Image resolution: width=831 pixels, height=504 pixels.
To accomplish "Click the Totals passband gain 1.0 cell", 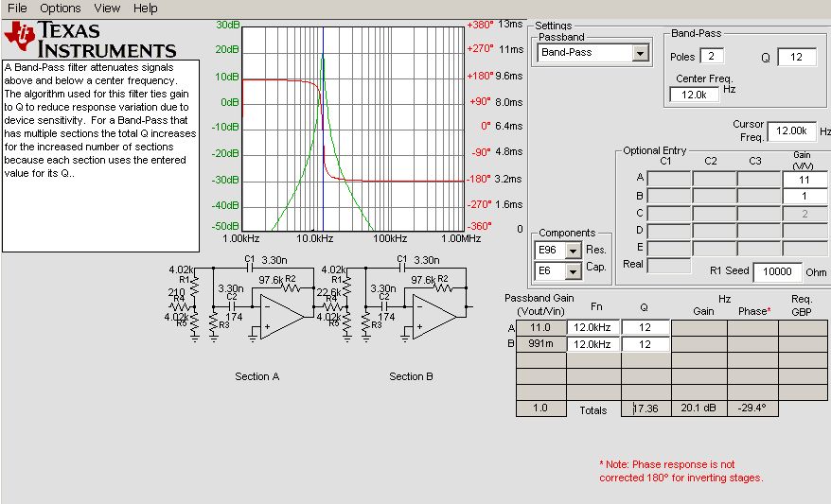I will point(540,408).
